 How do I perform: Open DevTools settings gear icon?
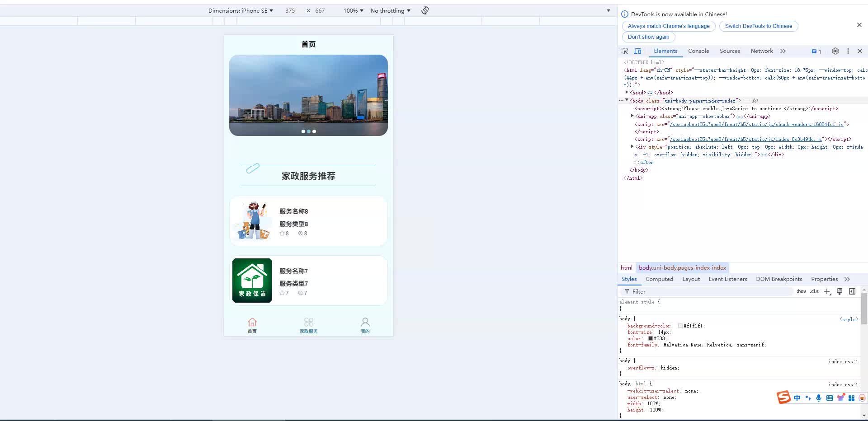(x=835, y=51)
